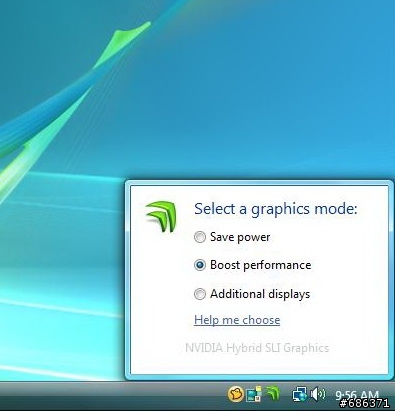
Task: Choose the Boost performance radio option
Action: (x=200, y=265)
